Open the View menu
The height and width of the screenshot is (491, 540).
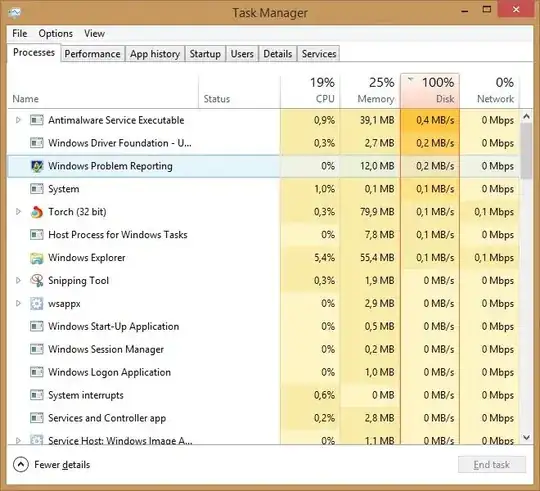(94, 33)
